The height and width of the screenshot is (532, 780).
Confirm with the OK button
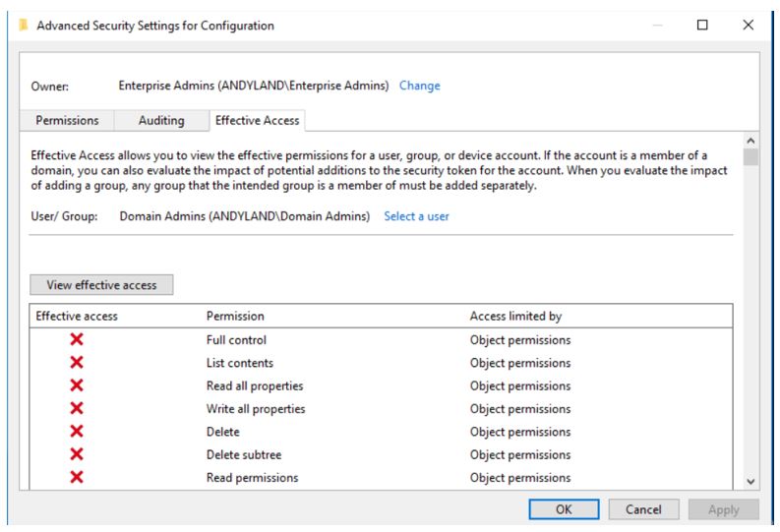(x=564, y=509)
